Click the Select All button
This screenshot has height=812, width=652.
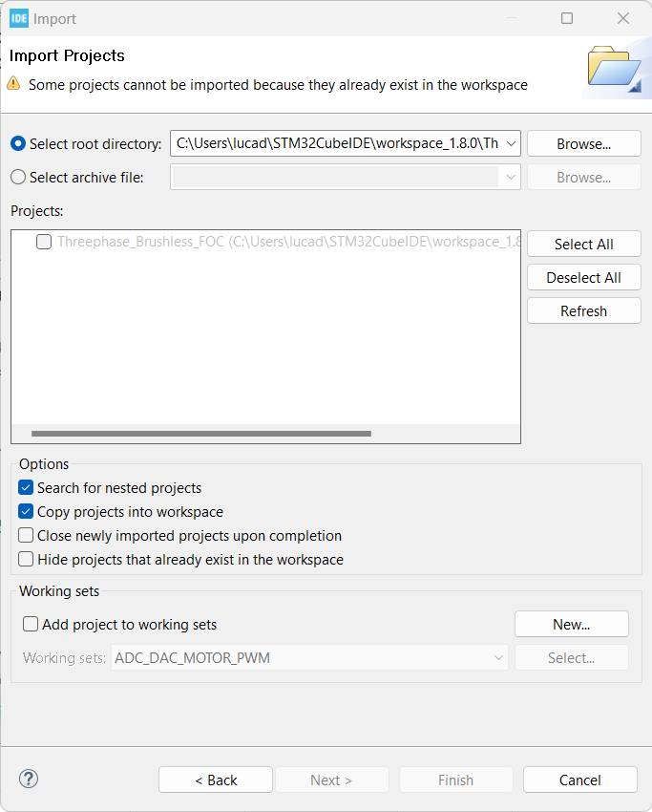583,244
